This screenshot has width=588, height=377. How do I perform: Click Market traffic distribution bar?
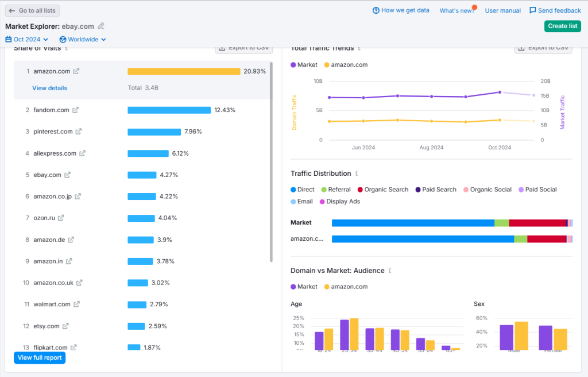[x=452, y=223]
